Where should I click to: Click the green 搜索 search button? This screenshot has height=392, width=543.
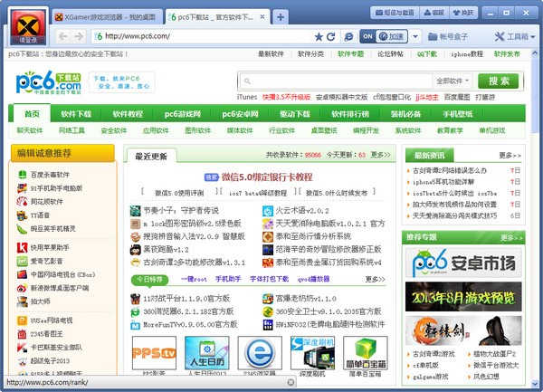(x=499, y=81)
